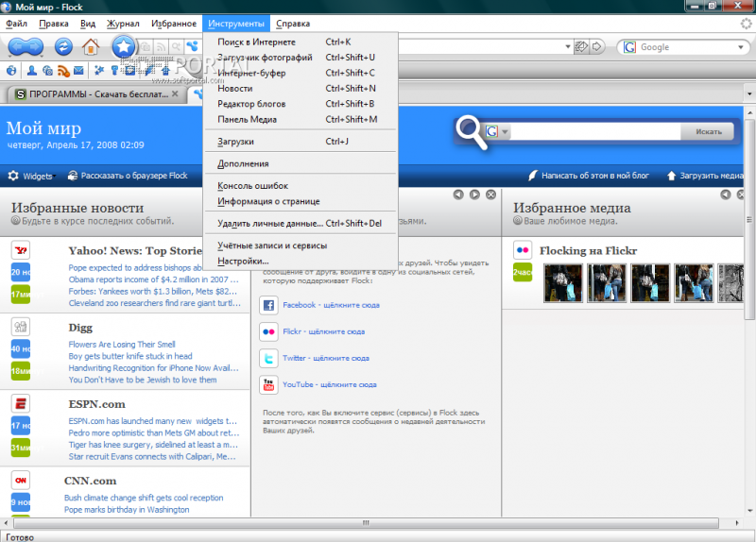Click the Facebook service icon
756x542 pixels.
point(268,305)
